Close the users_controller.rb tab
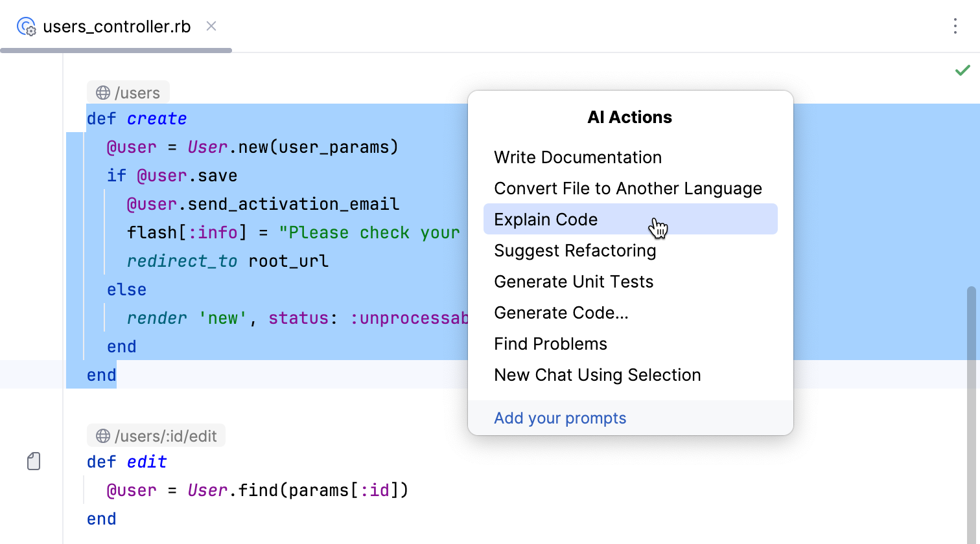Screen dimensions: 980x544 pos(211,27)
